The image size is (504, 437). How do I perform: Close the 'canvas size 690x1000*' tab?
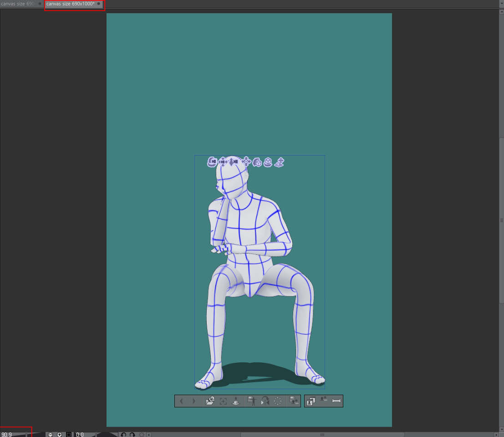[x=99, y=4]
